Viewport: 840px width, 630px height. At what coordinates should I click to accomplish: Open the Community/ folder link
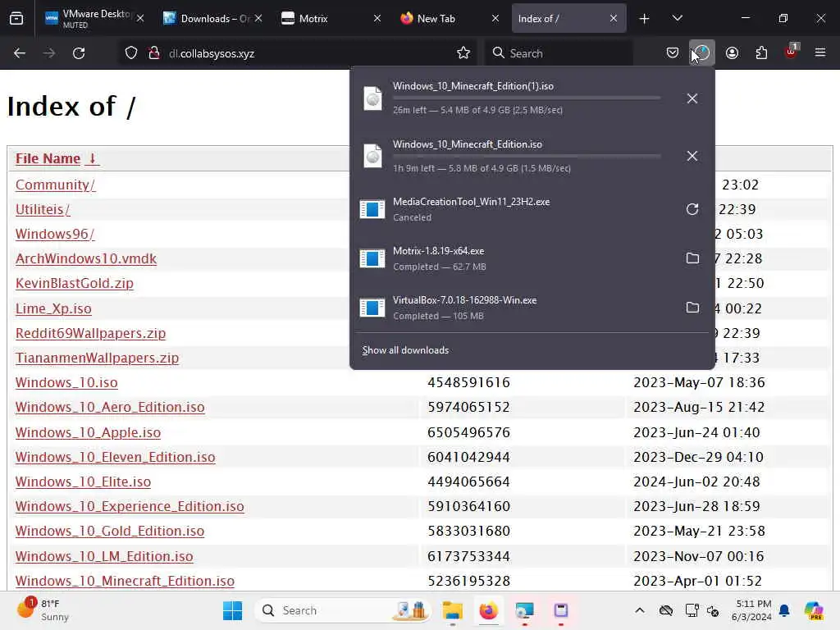point(55,185)
